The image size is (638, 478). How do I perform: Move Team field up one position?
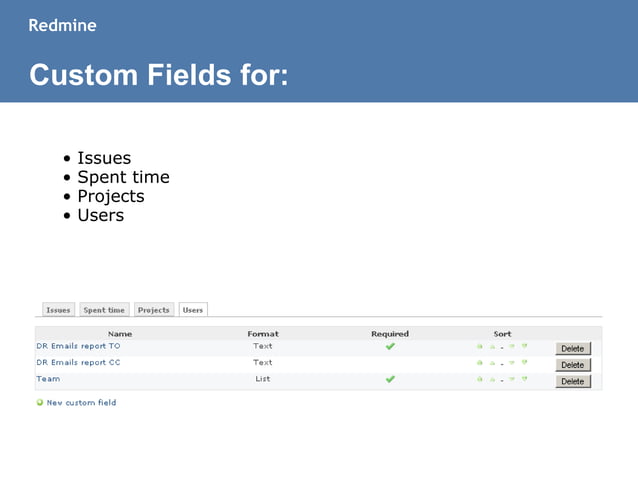(x=493, y=379)
